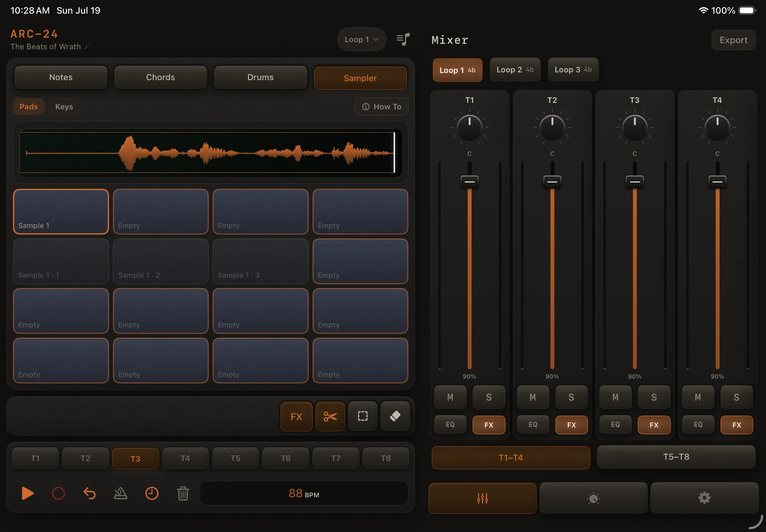Click the T3 volume fader handle
The image size is (766, 532).
pyautogui.click(x=635, y=182)
